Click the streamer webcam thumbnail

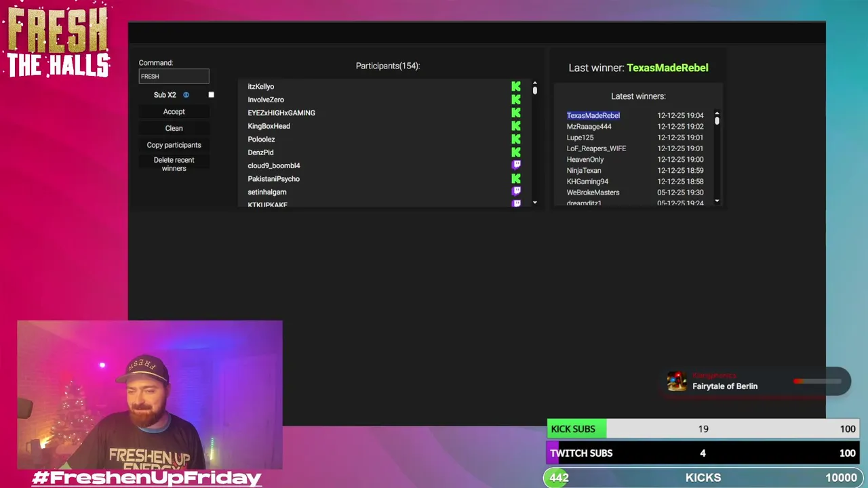click(x=150, y=395)
